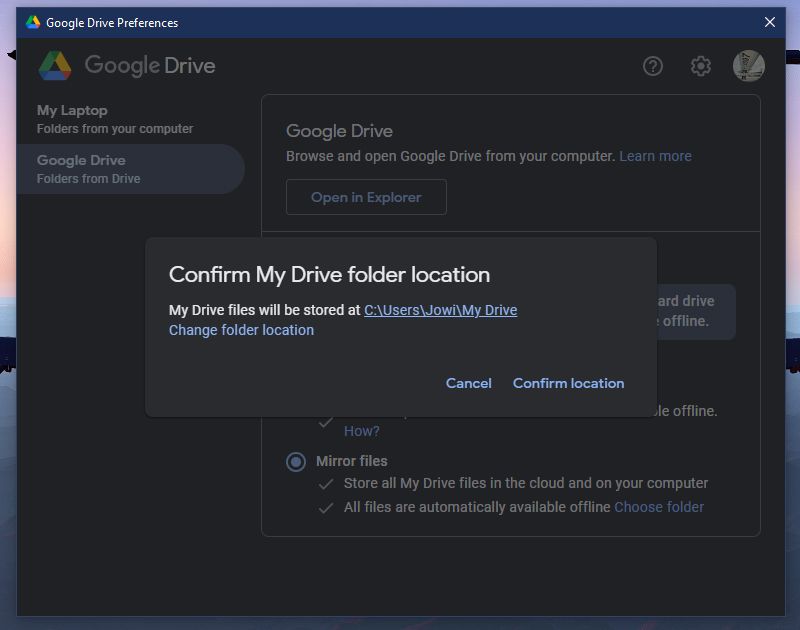
Task: Open the Google Drive help menu
Action: (653, 66)
